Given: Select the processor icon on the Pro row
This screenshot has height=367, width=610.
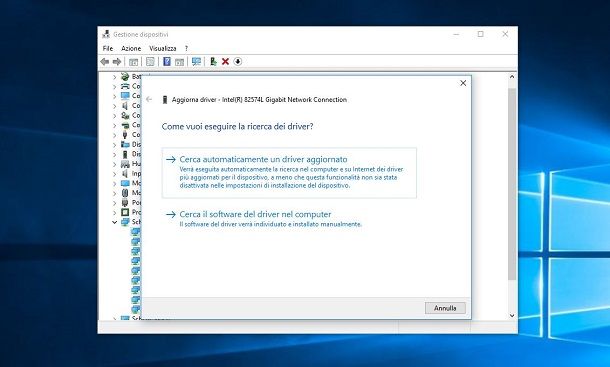Looking at the screenshot, I should point(125,212).
